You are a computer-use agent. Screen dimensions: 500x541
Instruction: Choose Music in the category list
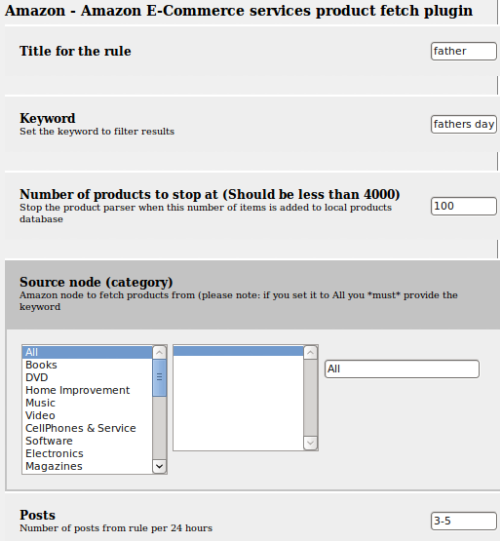click(x=87, y=403)
